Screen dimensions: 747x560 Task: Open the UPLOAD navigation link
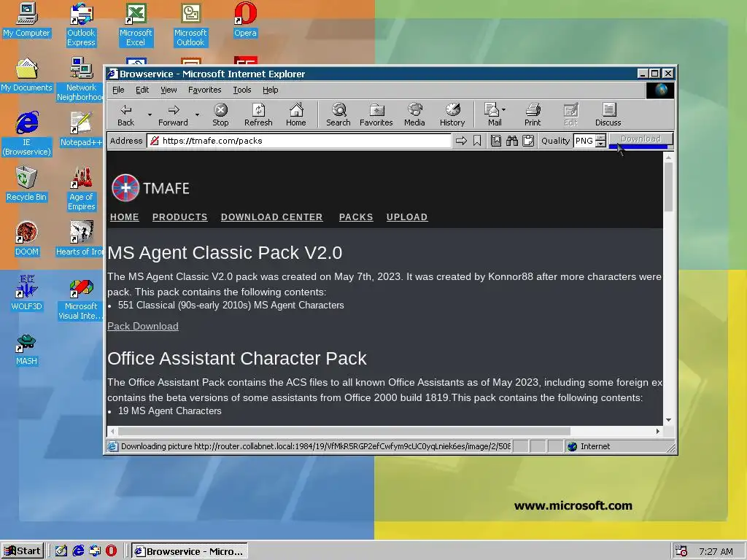407,217
